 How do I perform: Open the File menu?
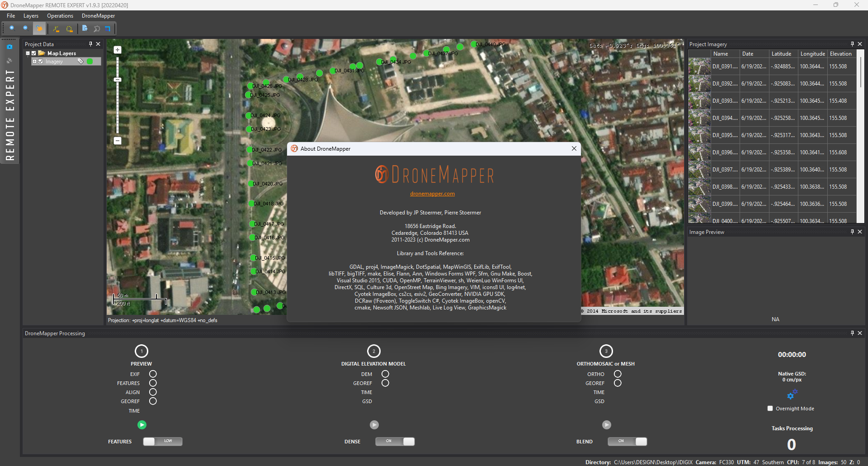pos(11,16)
